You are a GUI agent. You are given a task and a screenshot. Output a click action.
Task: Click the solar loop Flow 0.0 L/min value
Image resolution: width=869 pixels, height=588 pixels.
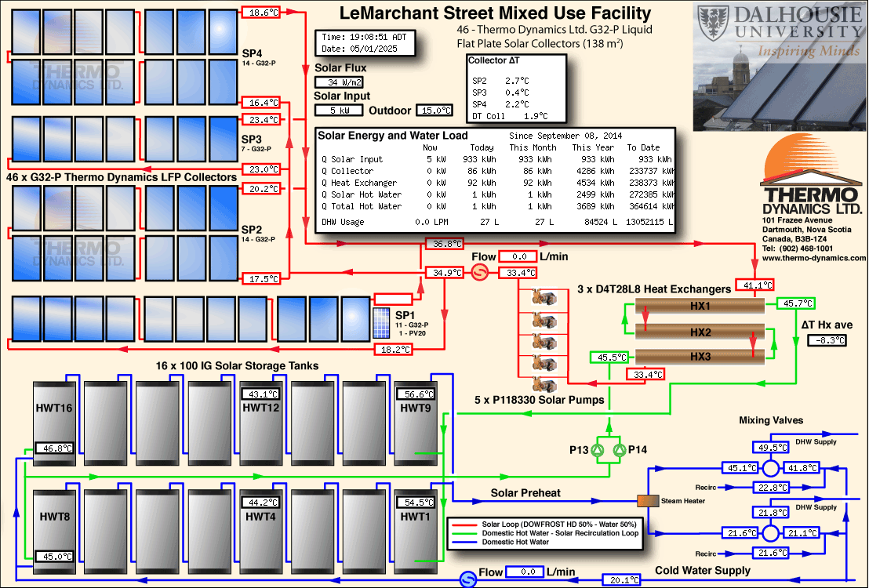point(518,256)
